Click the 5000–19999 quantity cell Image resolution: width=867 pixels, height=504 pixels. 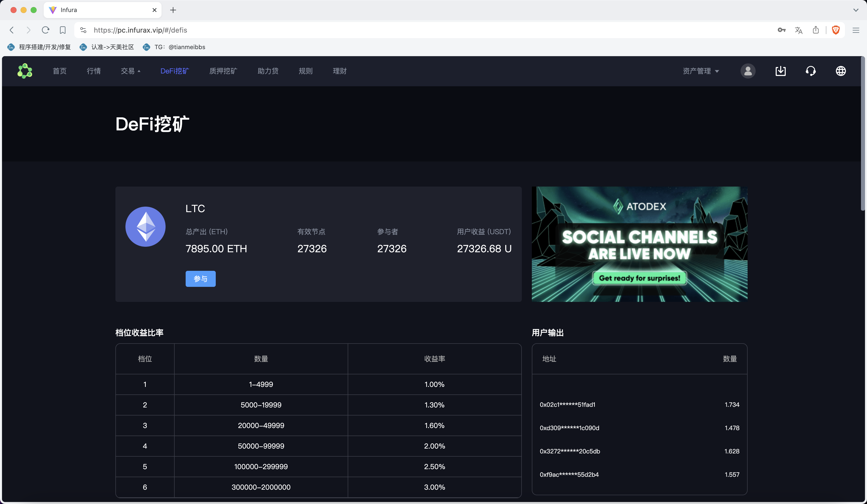261,405
